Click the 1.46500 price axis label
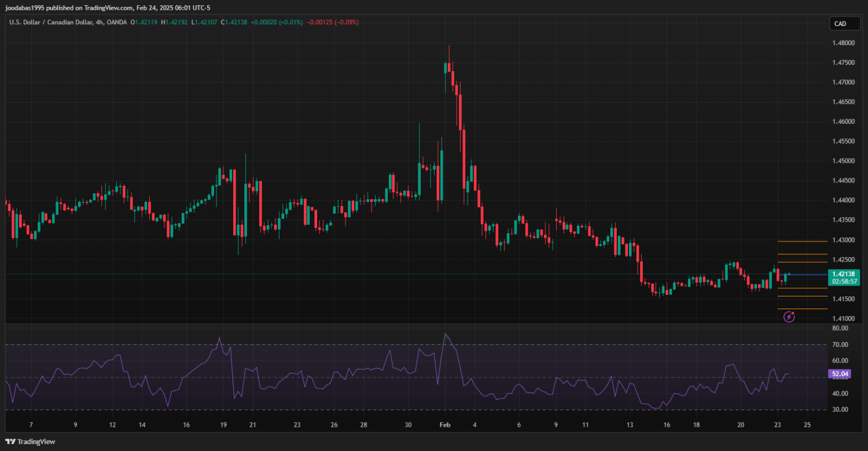Screen dimensions: 868x451 tap(844, 102)
